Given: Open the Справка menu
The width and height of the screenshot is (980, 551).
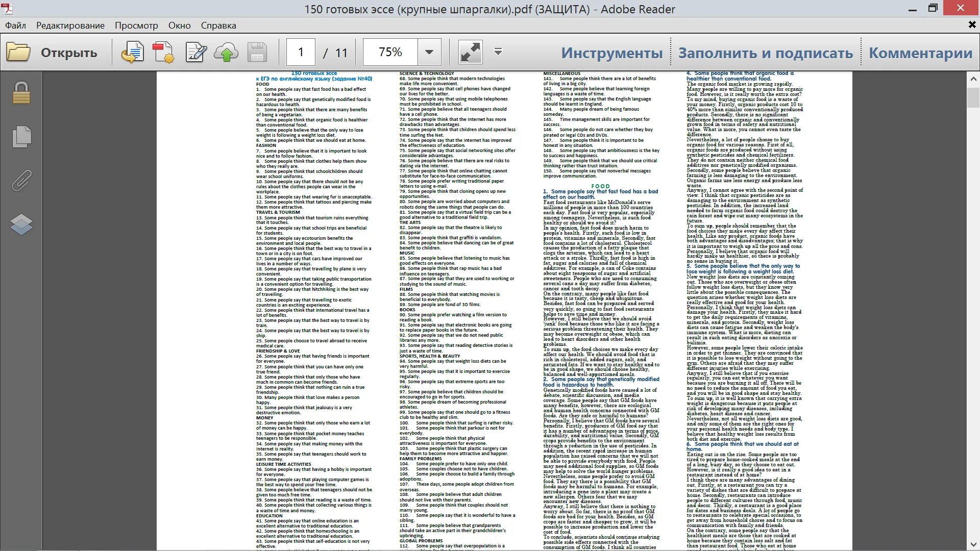Looking at the screenshot, I should 218,25.
